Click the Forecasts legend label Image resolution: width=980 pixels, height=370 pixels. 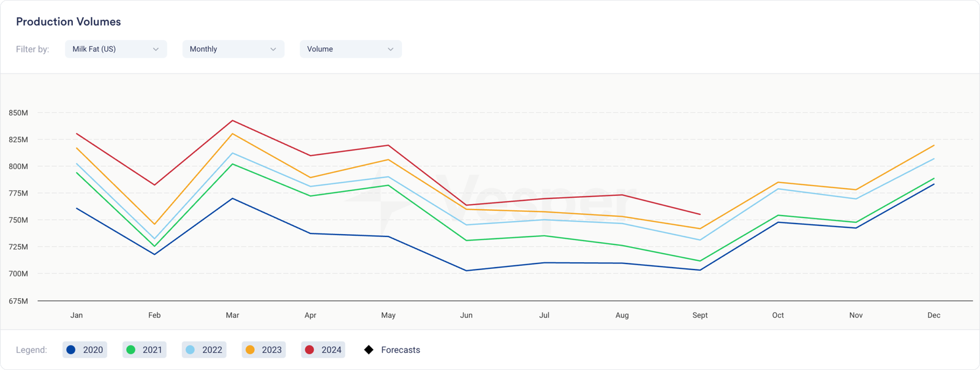[x=401, y=350]
